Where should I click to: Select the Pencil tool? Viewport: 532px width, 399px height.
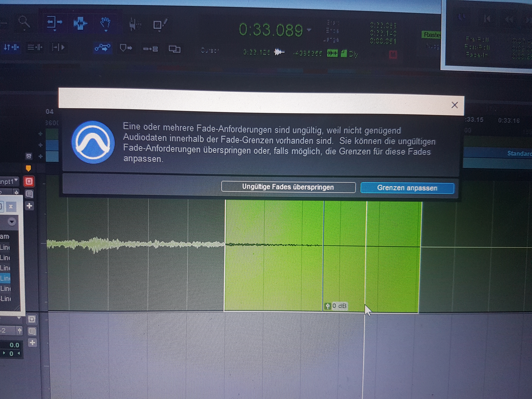click(x=160, y=25)
